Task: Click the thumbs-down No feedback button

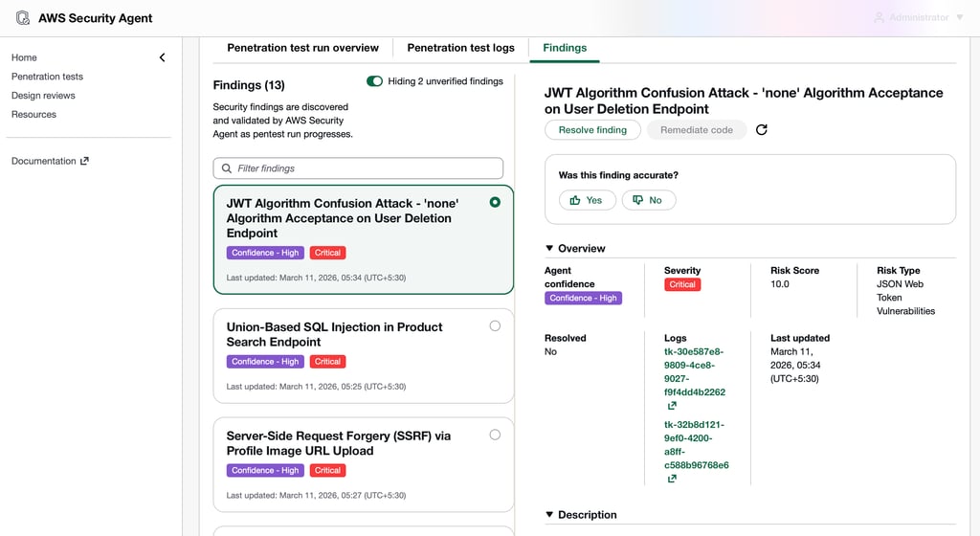Action: (648, 200)
